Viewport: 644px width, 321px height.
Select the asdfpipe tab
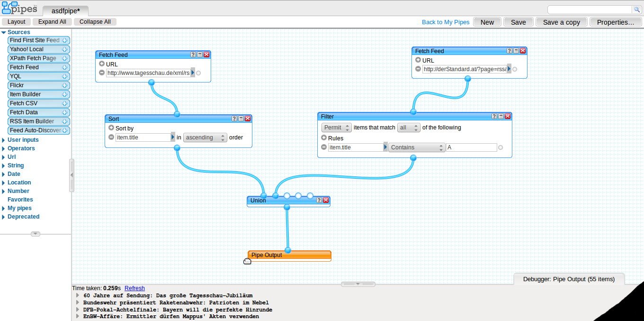(65, 10)
